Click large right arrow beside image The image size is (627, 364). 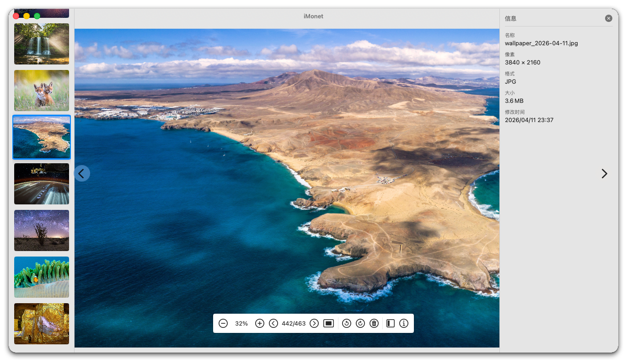[x=605, y=173]
